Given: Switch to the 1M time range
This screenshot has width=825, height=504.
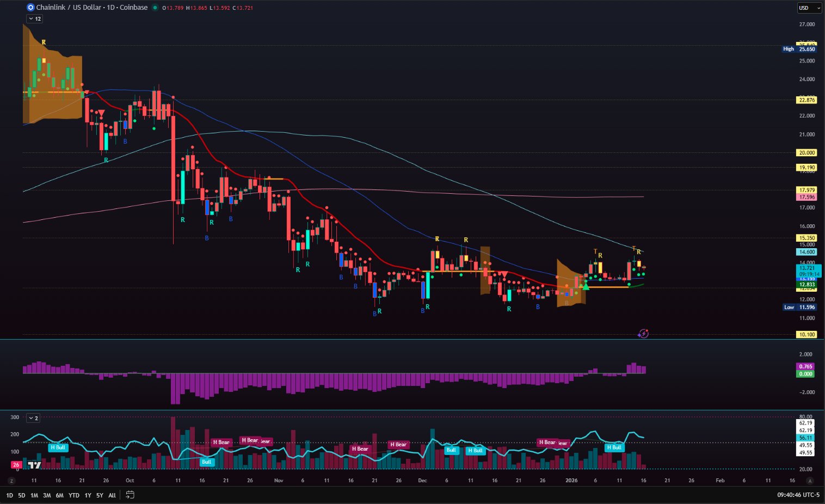Looking at the screenshot, I should (x=34, y=495).
